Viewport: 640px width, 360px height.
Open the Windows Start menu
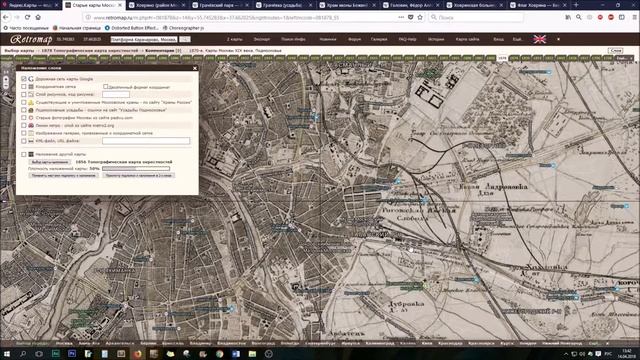(x=7, y=353)
